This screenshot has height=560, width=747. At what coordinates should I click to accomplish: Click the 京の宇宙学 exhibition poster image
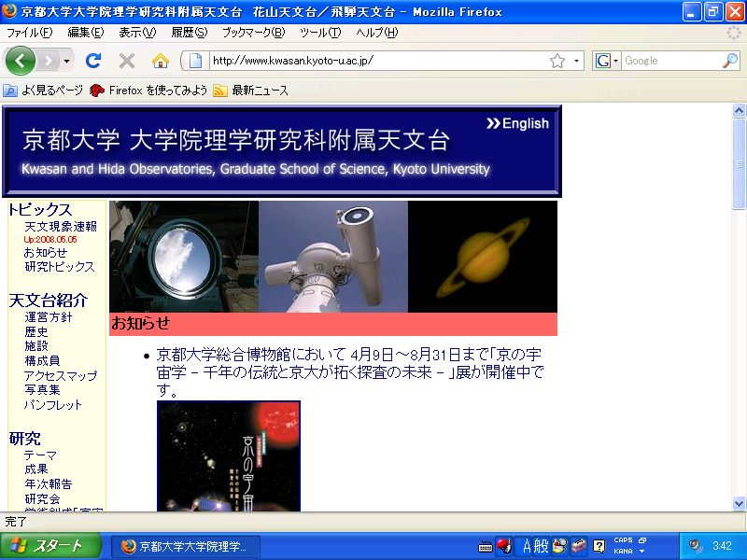(229, 455)
